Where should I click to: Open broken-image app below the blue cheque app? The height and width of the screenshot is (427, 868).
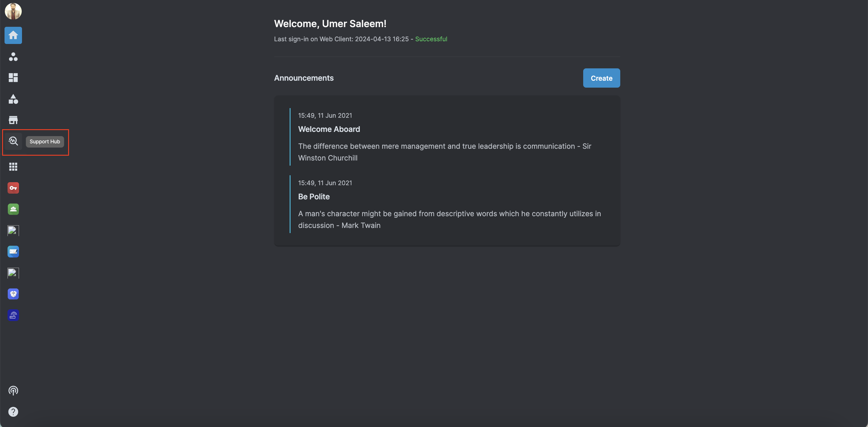click(x=13, y=273)
